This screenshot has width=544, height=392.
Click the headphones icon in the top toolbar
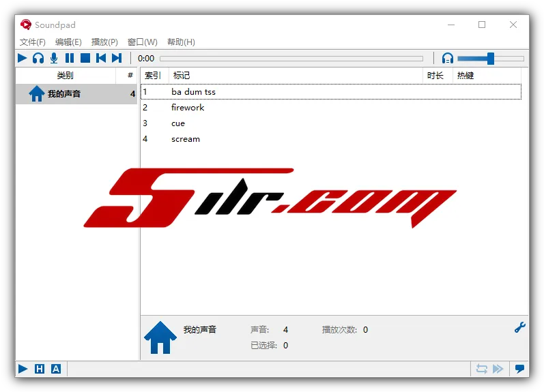(x=38, y=58)
